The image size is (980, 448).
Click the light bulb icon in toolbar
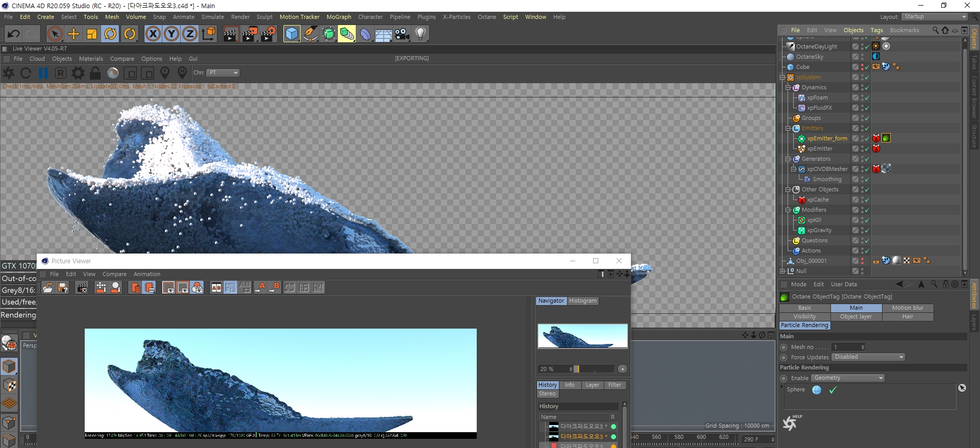point(420,34)
